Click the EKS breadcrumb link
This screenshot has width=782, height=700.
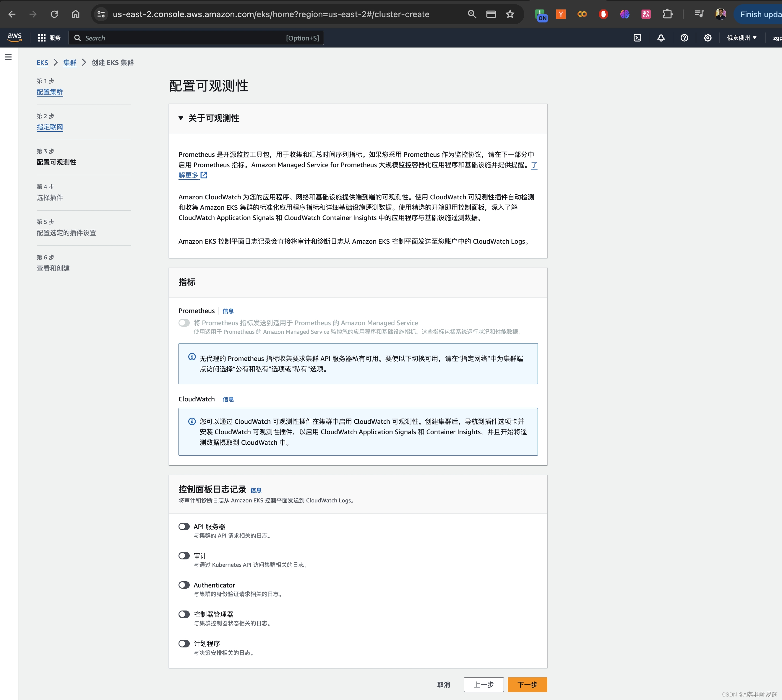pyautogui.click(x=42, y=63)
